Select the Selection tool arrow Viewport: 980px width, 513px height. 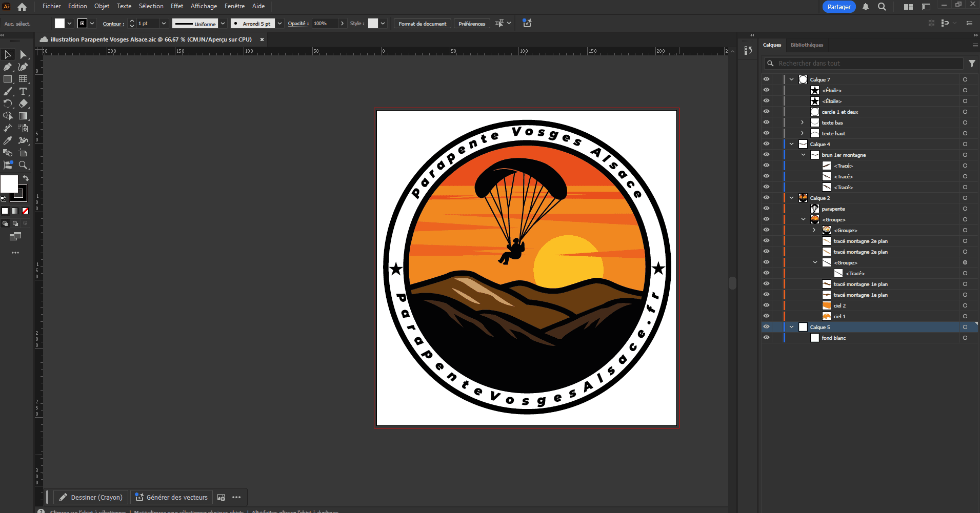(x=8, y=54)
